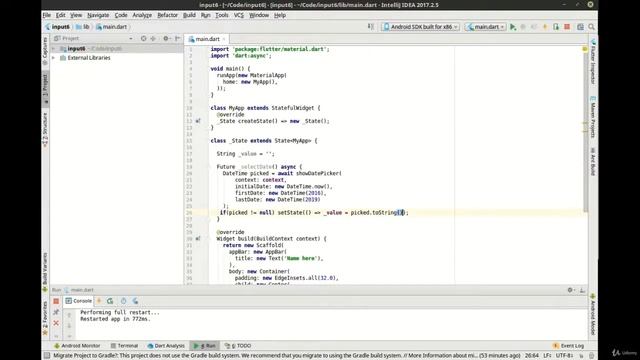Image resolution: width=640 pixels, height=360 pixels.
Task: Click hot reload lightning icon in Run panel
Action: tap(99, 301)
